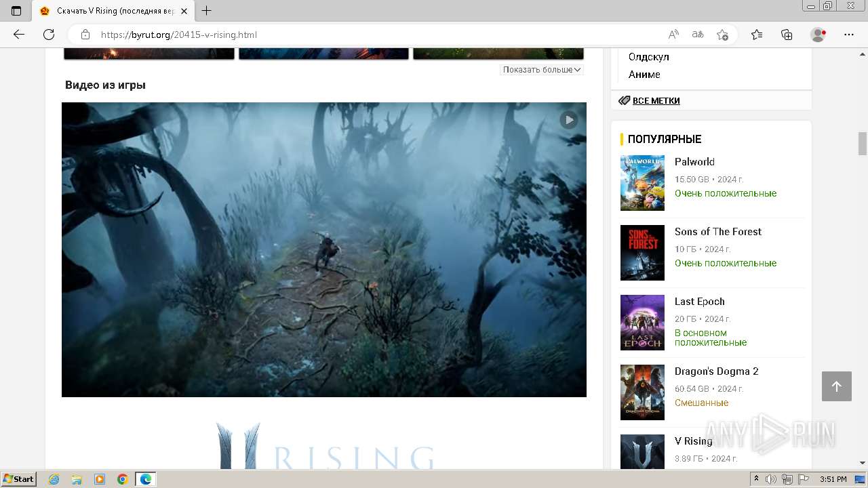Open the Edge profile menu

tap(818, 35)
